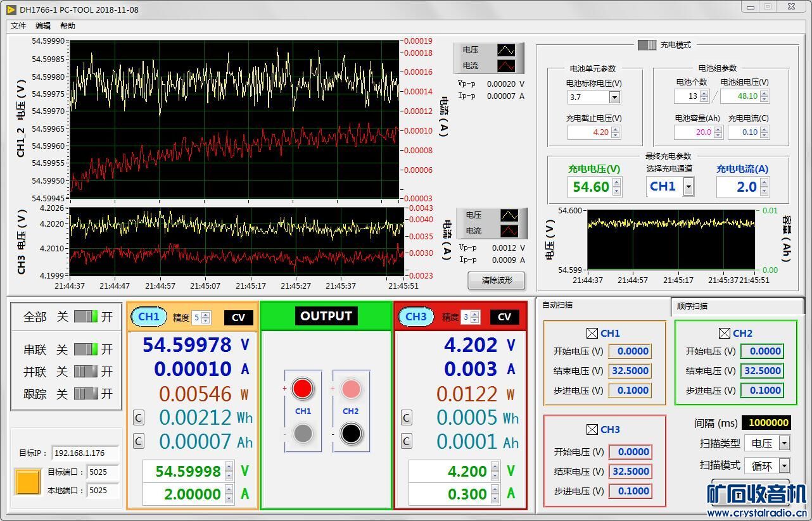Click CH1 start voltage 0.0000 field

[630, 351]
